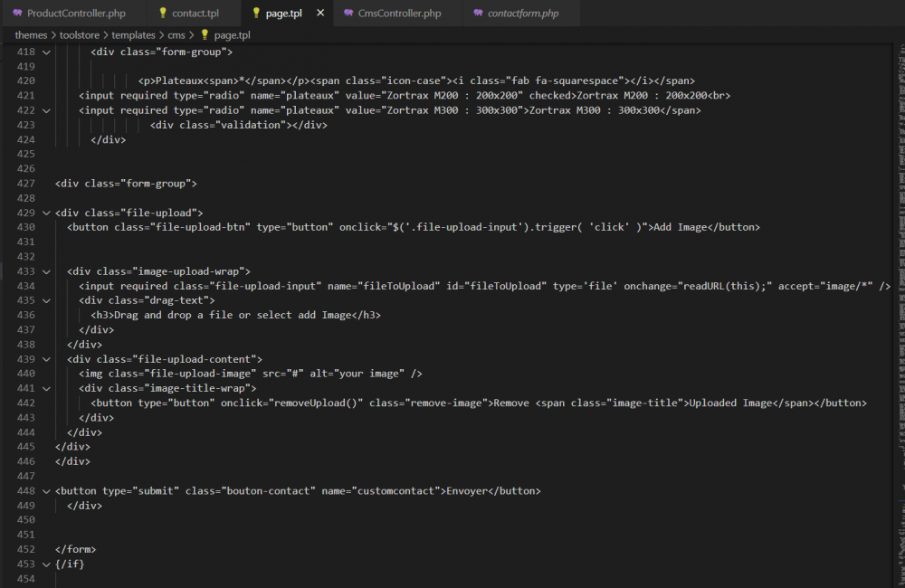Click the PHP icon on contactform.php tab
The image size is (905, 588).
pyautogui.click(x=477, y=14)
